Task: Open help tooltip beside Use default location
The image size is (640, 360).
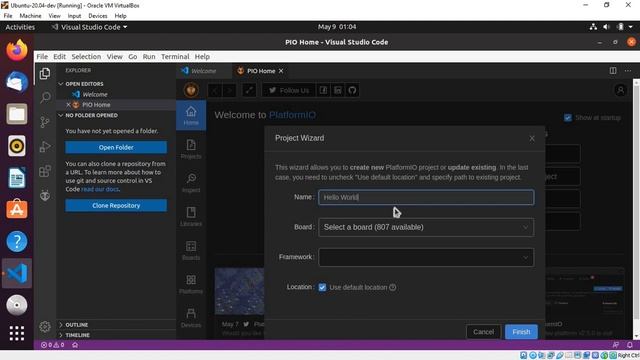Action: [393, 287]
